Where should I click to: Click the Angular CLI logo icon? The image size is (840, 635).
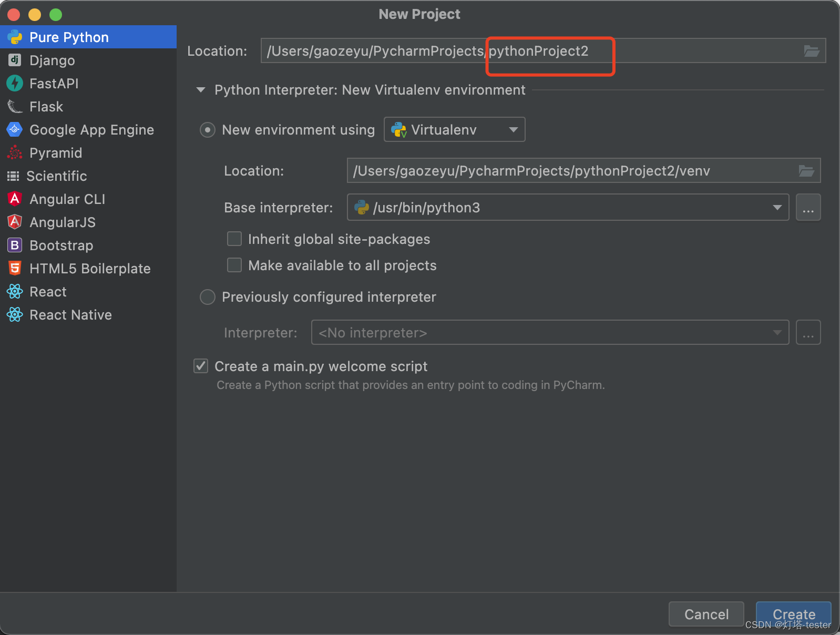coord(15,199)
